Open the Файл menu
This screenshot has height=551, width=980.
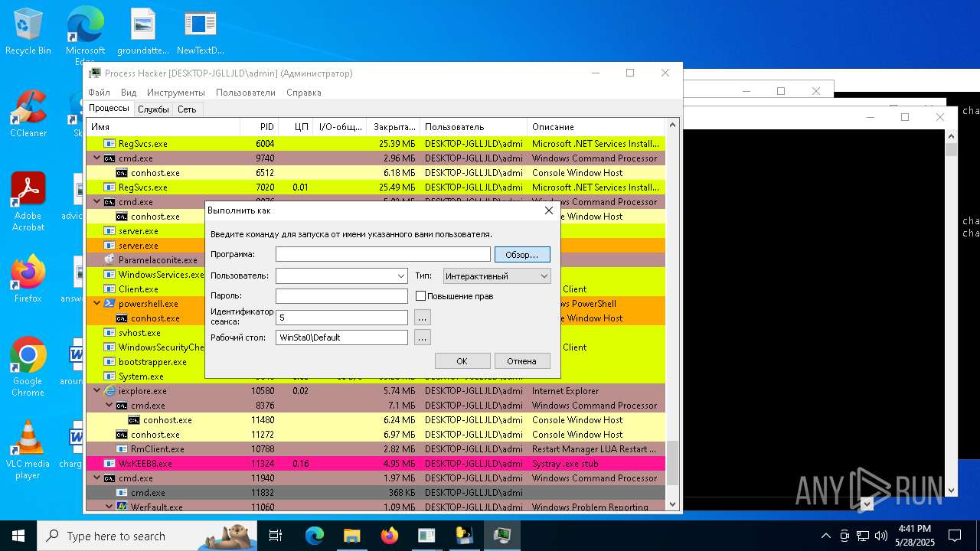[99, 93]
